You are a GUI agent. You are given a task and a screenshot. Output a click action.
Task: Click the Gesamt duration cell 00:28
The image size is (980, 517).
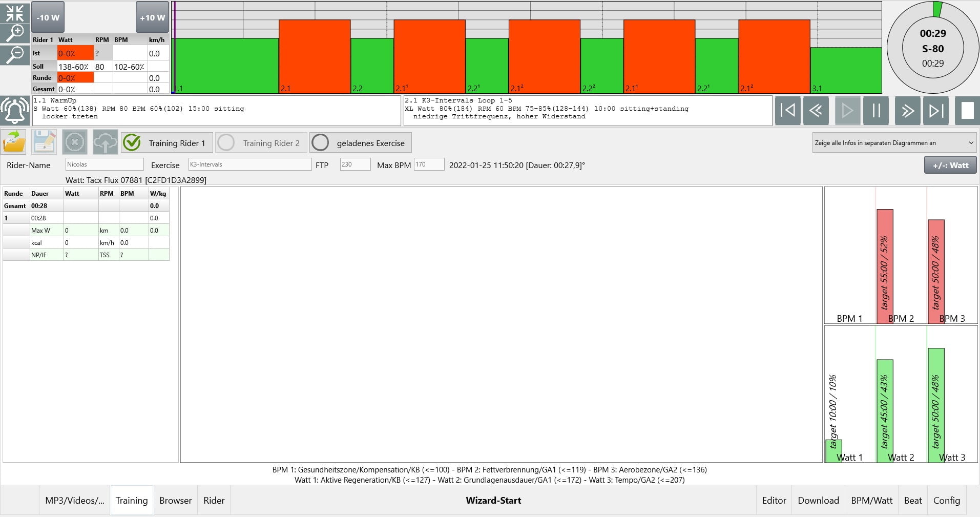click(x=47, y=206)
